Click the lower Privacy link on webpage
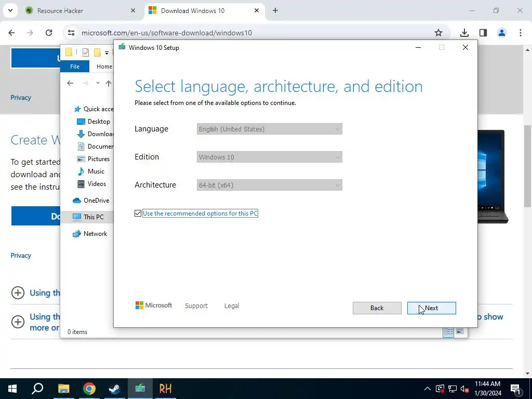Screen dimensions: 532x399 [21, 256]
